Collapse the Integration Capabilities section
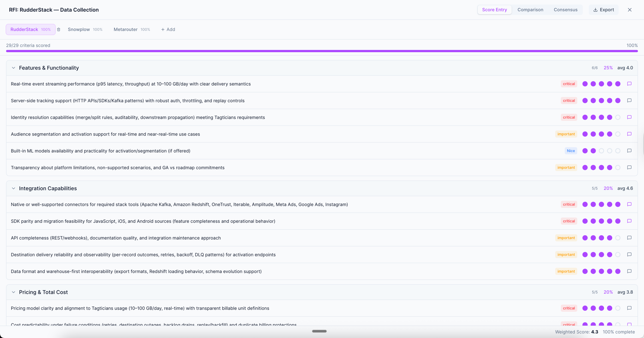 tap(13, 189)
